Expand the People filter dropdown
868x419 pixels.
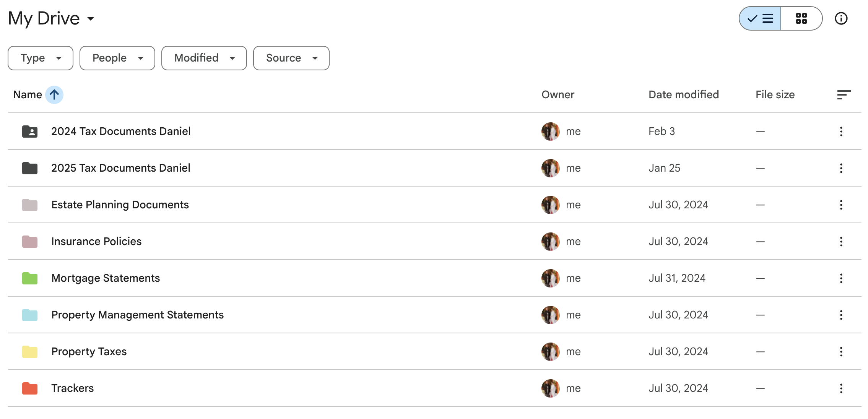click(117, 58)
